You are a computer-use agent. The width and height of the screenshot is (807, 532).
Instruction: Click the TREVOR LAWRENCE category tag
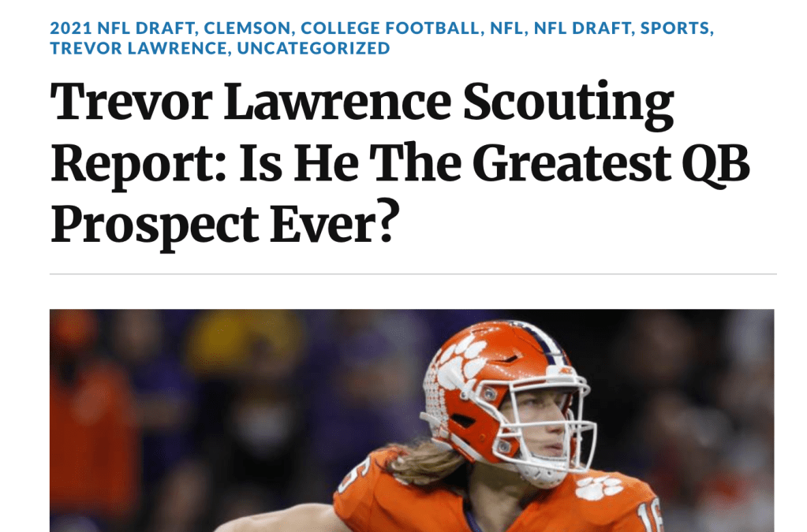[138, 48]
